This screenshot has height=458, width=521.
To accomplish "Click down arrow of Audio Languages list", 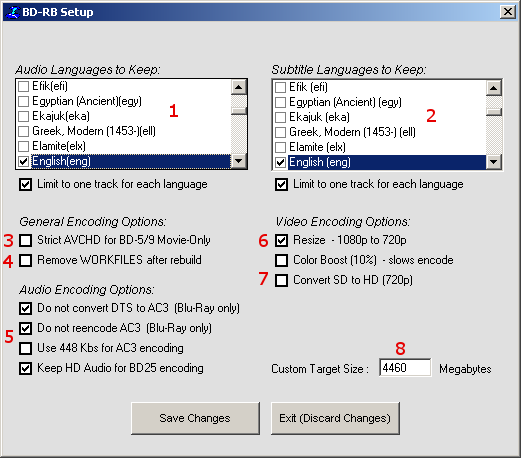I will [x=238, y=161].
